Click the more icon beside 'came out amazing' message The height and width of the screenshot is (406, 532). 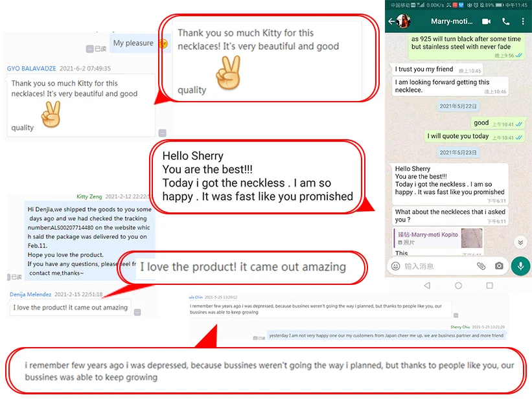[137, 312]
